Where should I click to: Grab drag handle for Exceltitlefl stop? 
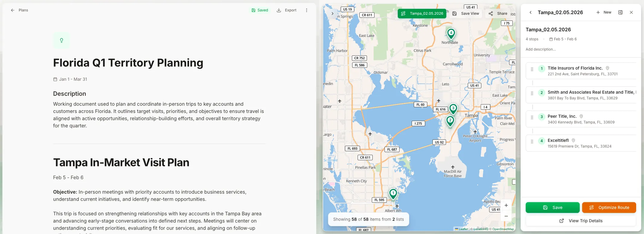coord(532,142)
